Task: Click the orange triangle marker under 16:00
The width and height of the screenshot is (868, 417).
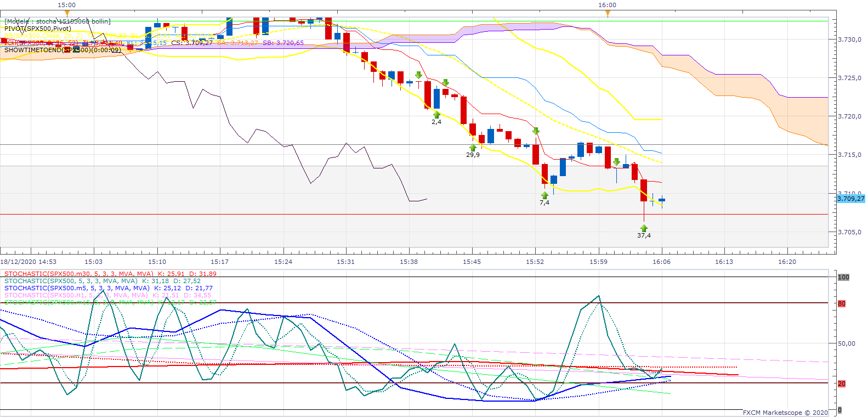Action: click(608, 13)
